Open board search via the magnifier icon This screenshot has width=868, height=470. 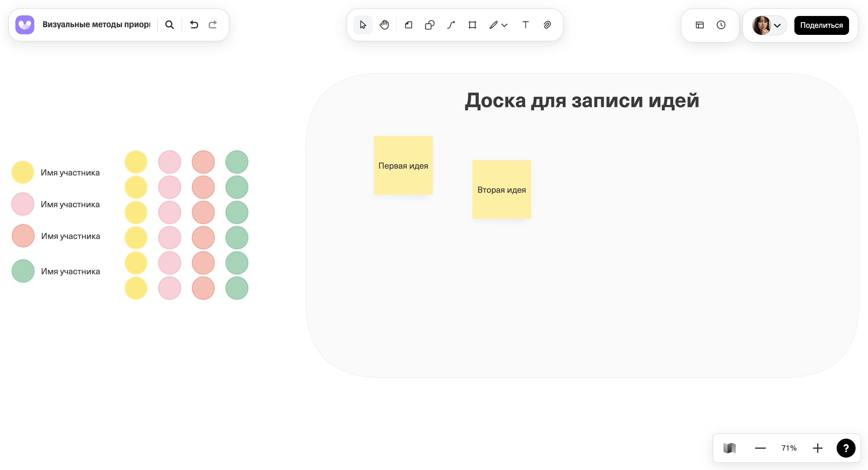pyautogui.click(x=169, y=25)
